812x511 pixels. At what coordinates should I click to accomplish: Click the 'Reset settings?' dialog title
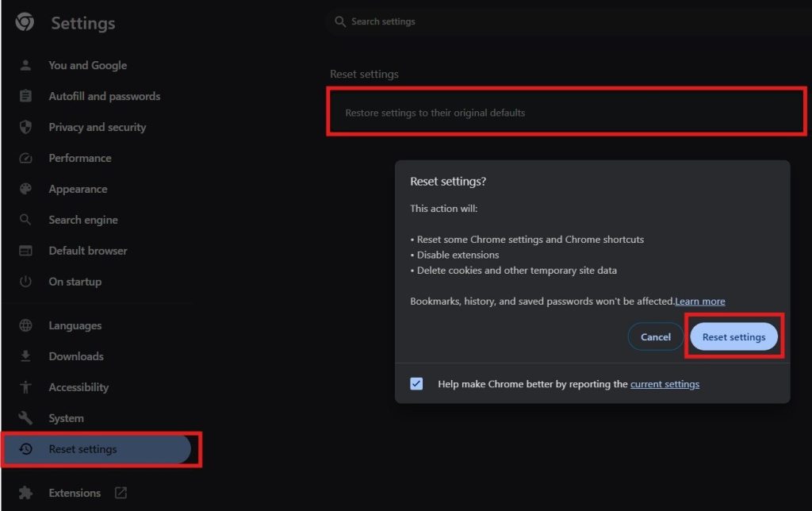point(448,182)
